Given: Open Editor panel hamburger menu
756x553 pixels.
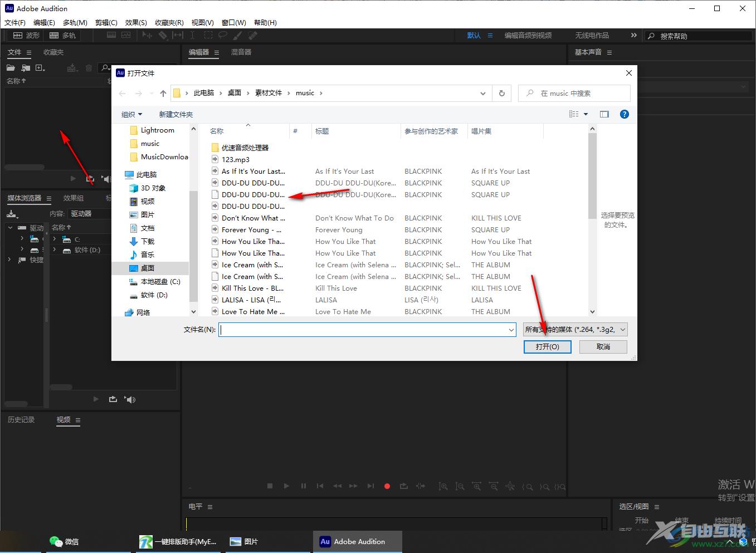Looking at the screenshot, I should [x=217, y=52].
